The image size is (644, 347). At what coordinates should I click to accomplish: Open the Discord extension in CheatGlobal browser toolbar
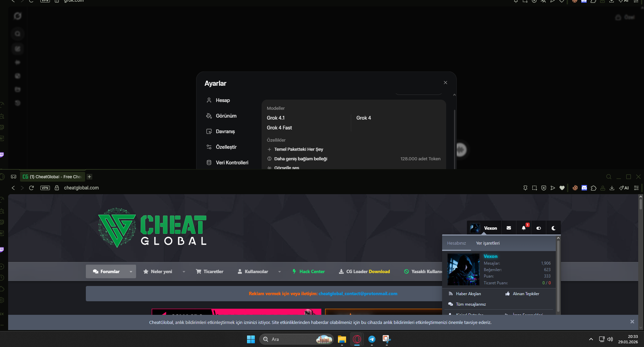click(584, 188)
